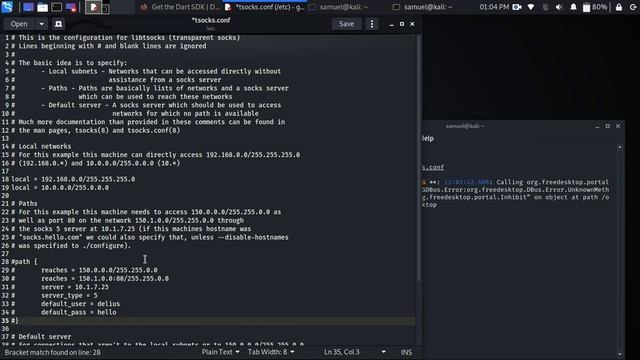Open the logout session icon
The height and width of the screenshot is (360, 640).
point(634,7)
